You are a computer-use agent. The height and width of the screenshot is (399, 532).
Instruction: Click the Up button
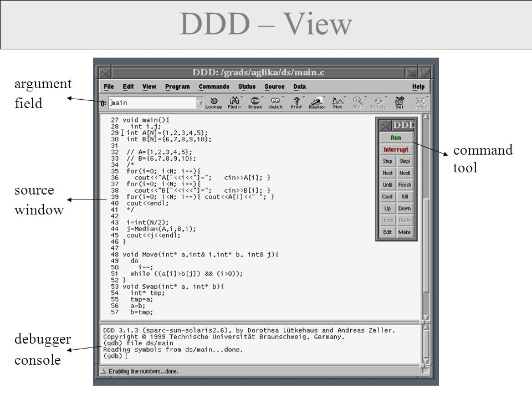coord(387,209)
